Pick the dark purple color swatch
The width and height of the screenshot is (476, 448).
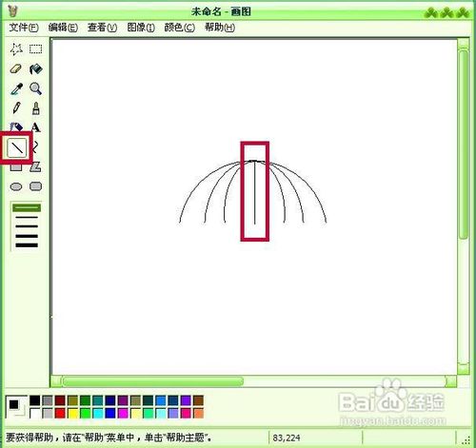tap(123, 400)
